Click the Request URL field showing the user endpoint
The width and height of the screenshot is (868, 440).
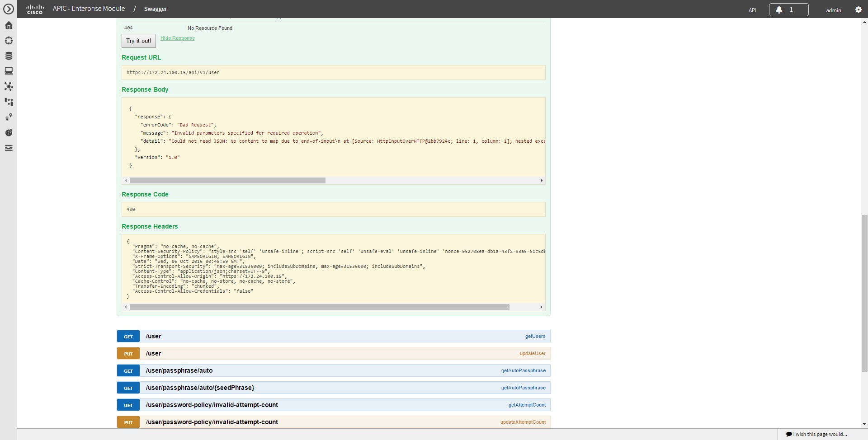(x=333, y=72)
